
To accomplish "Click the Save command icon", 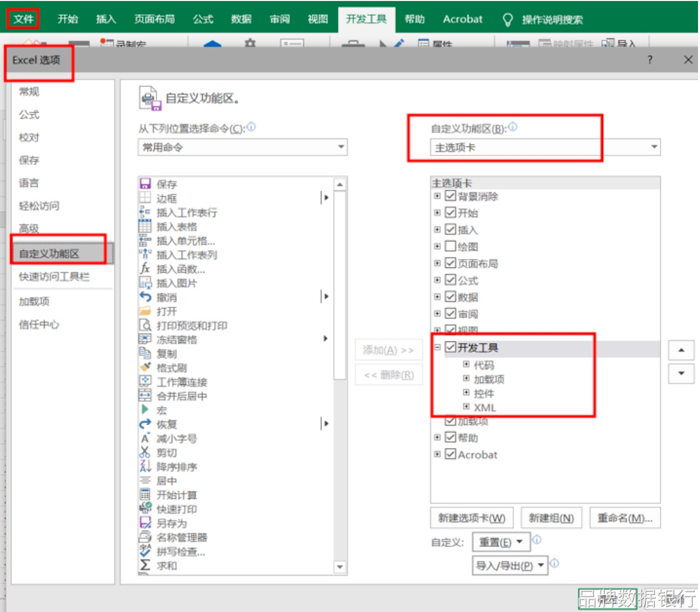I will coord(145,184).
